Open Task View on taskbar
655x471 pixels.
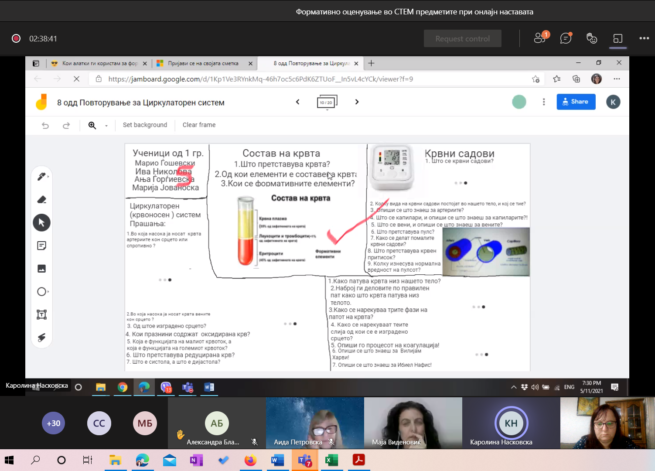tap(87, 460)
